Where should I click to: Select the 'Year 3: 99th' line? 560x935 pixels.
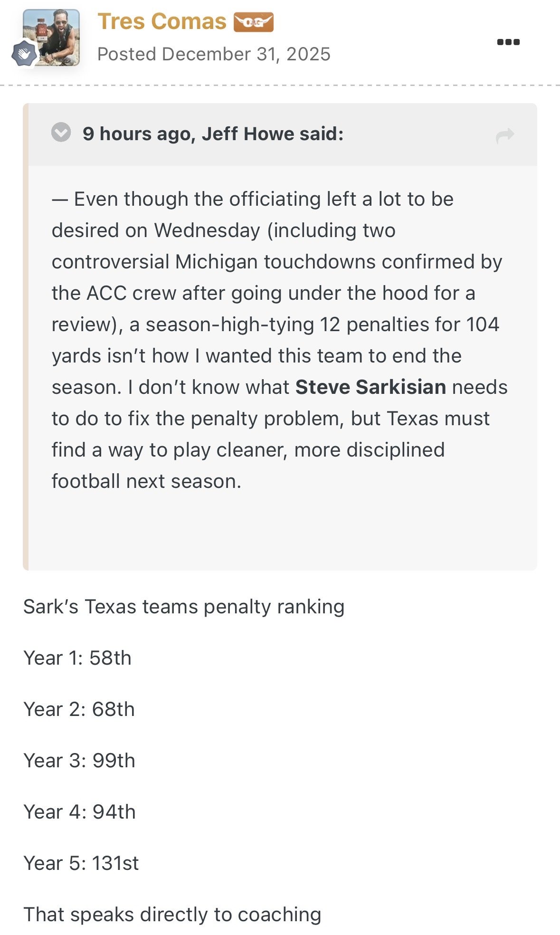click(x=79, y=761)
